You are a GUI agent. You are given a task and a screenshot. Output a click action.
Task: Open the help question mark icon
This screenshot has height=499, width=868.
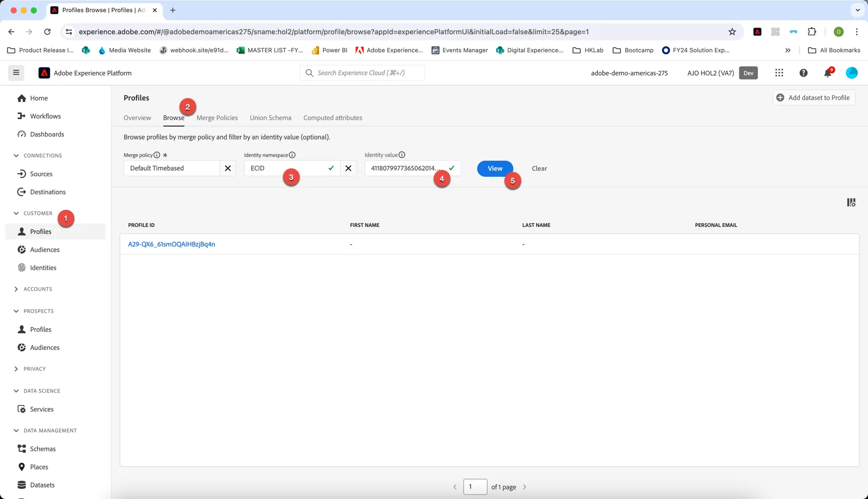(804, 73)
